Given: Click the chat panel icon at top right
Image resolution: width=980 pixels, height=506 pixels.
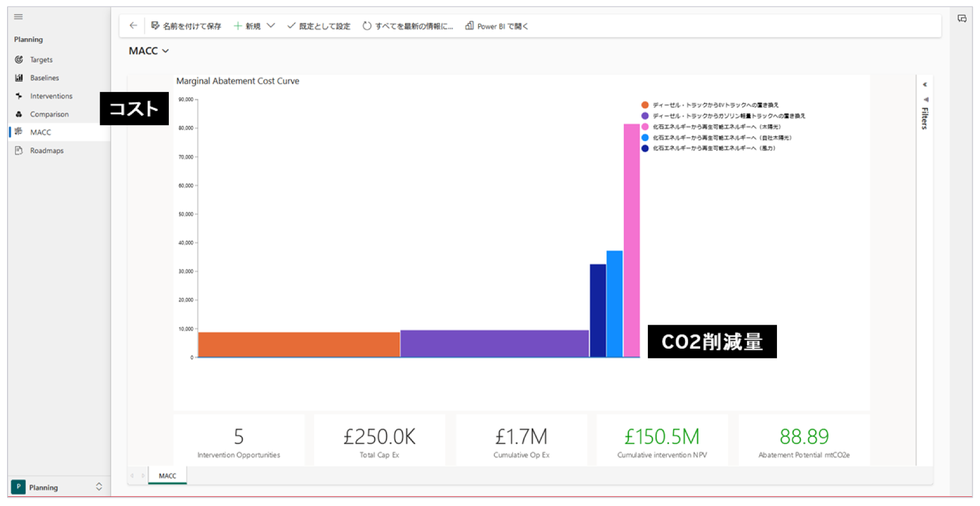Looking at the screenshot, I should 962,18.
